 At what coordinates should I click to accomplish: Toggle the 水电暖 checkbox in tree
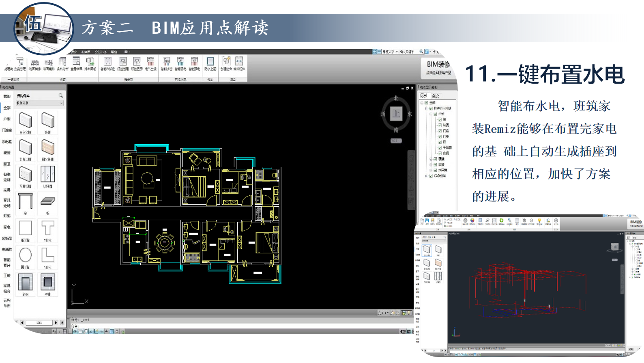pos(436,170)
